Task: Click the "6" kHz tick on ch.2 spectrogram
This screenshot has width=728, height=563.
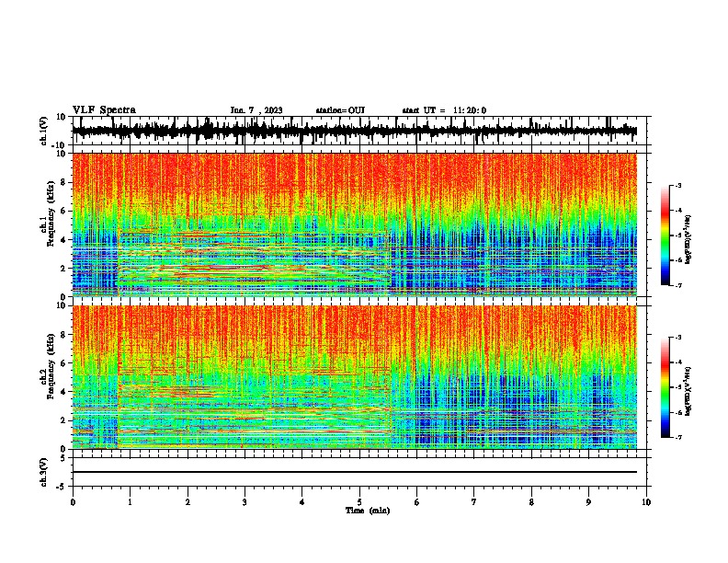Action: coord(63,363)
